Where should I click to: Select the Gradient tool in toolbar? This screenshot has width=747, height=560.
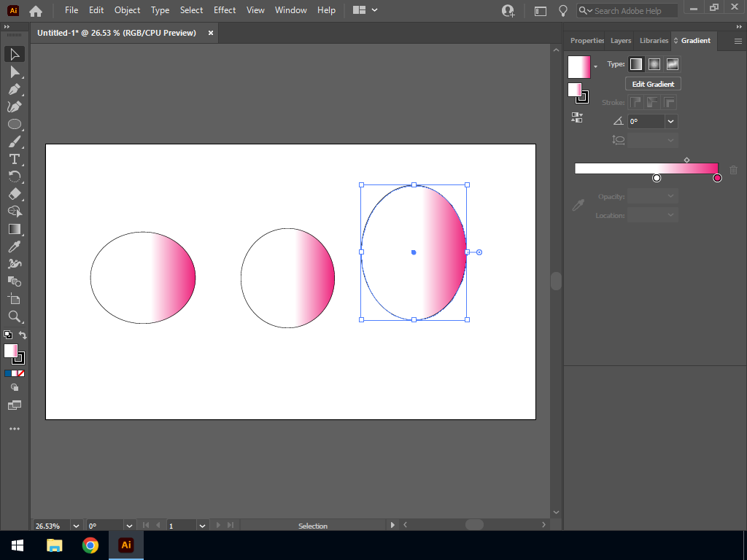pyautogui.click(x=14, y=229)
